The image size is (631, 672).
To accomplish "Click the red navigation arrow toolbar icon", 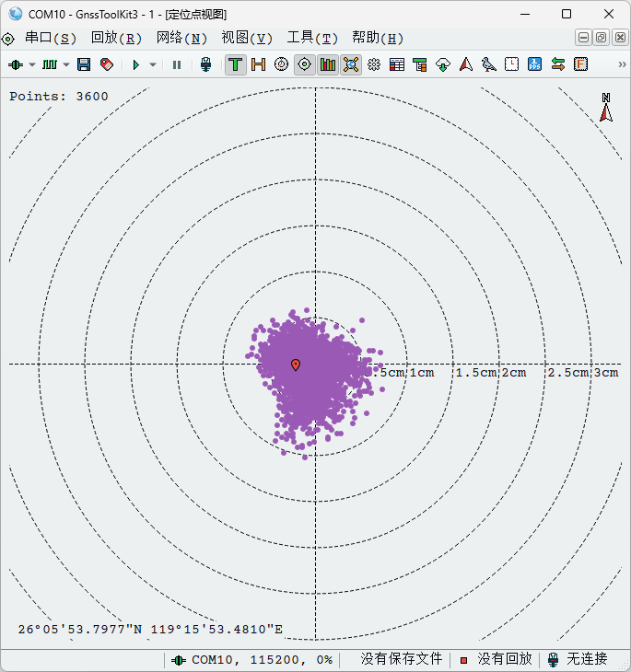I will (x=465, y=64).
